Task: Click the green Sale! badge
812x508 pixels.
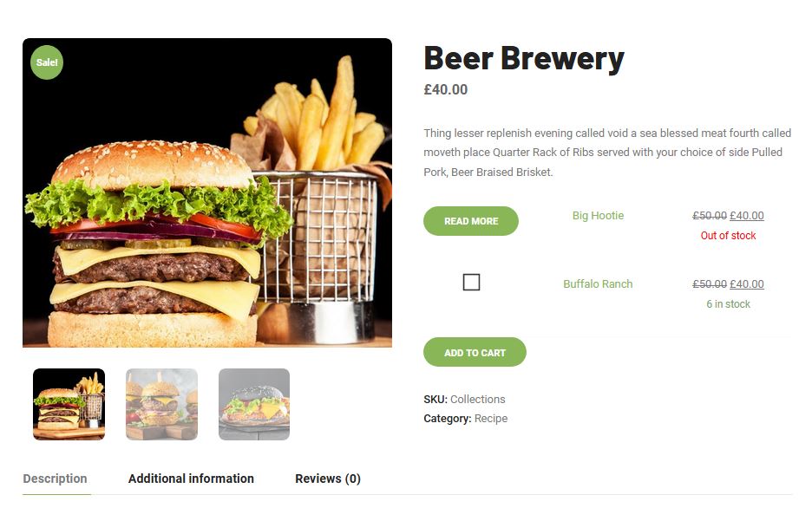Action: [x=47, y=62]
